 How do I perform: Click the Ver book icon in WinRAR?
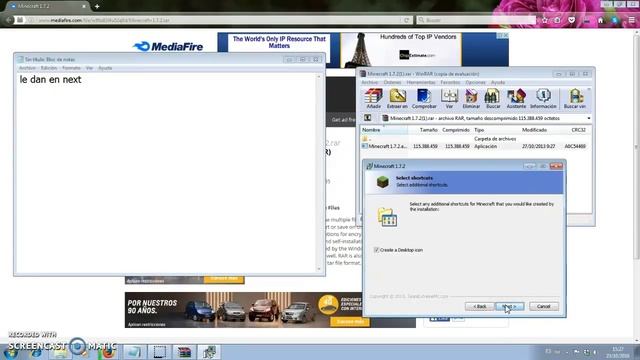[449, 99]
